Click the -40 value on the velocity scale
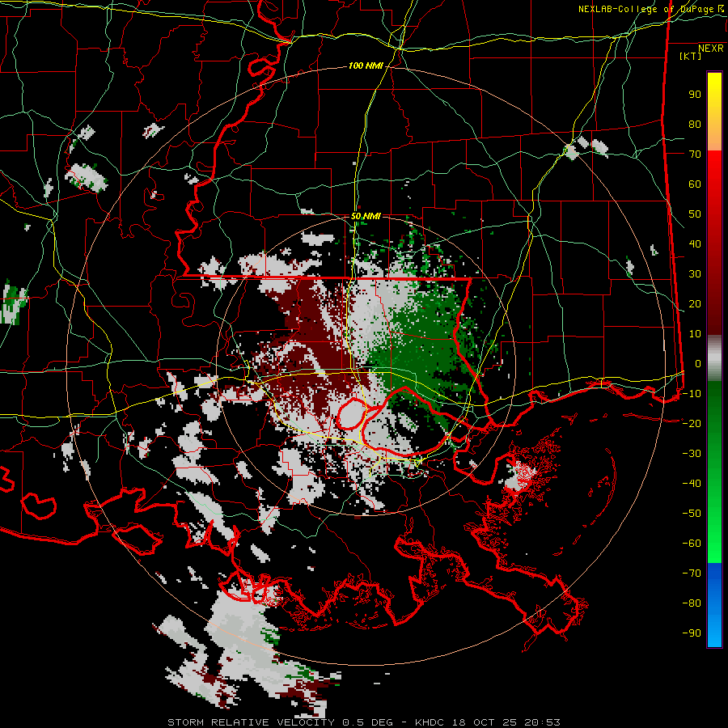This screenshot has height=728, width=728. 692,484
